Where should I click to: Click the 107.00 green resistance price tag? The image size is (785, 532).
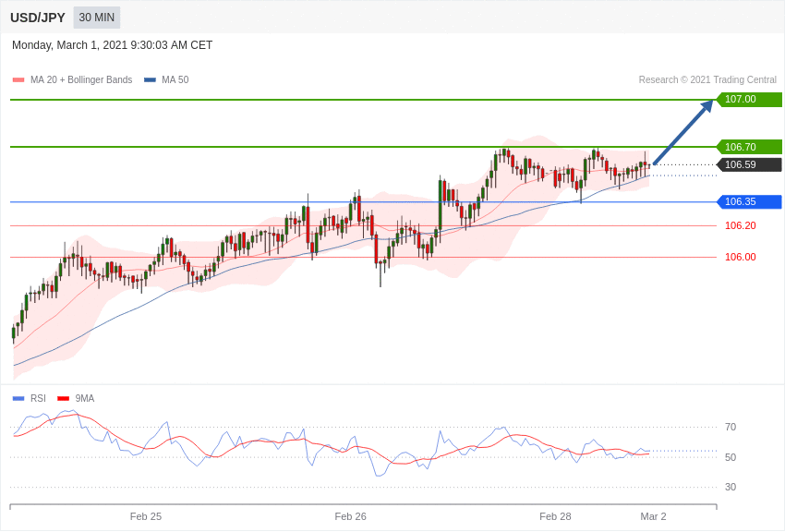click(x=749, y=99)
